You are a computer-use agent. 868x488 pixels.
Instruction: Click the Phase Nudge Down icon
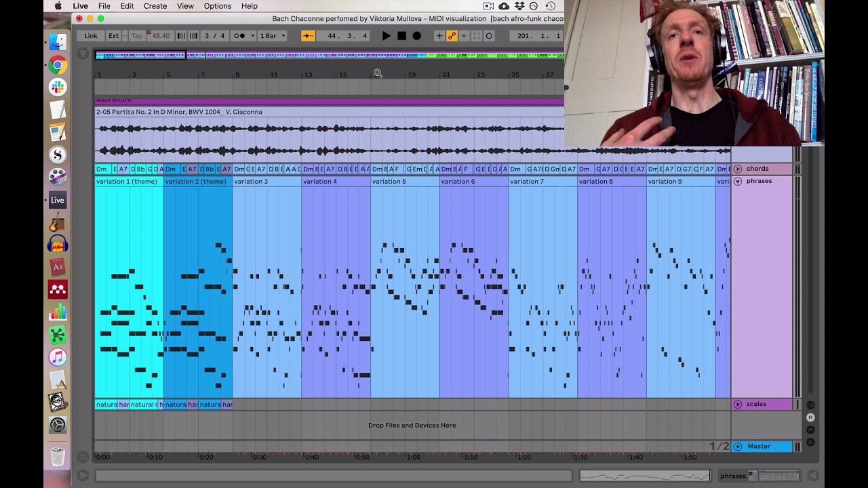click(181, 36)
